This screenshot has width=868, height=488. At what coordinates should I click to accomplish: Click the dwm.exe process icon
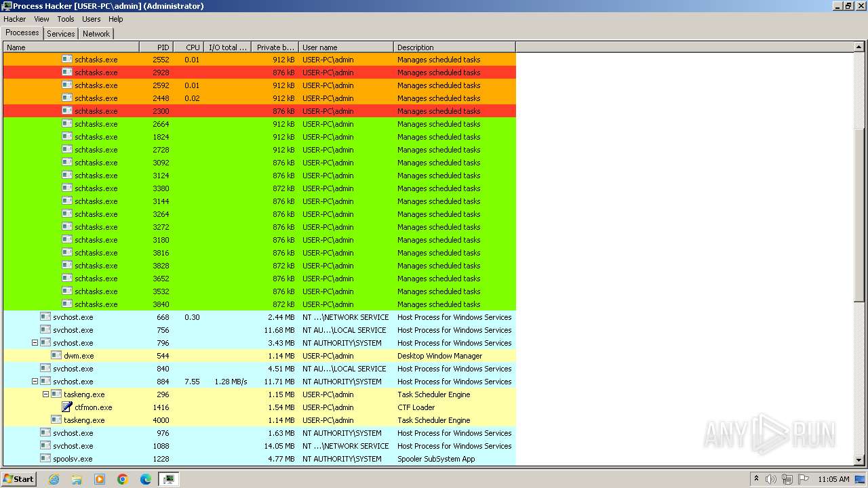pyautogui.click(x=56, y=355)
